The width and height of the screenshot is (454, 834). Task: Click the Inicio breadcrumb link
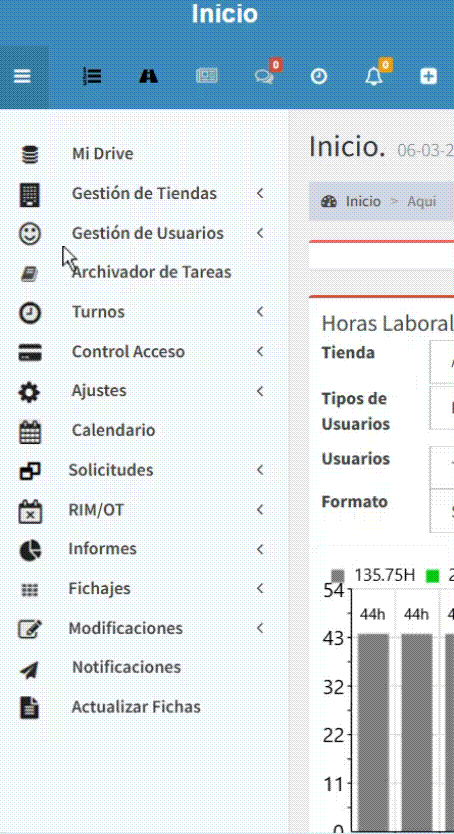tap(363, 202)
